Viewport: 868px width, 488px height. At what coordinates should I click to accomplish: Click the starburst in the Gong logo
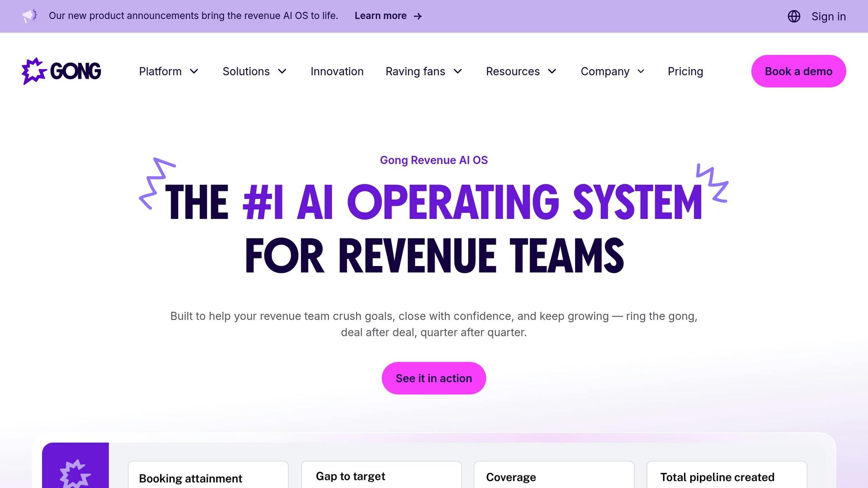pos(32,71)
